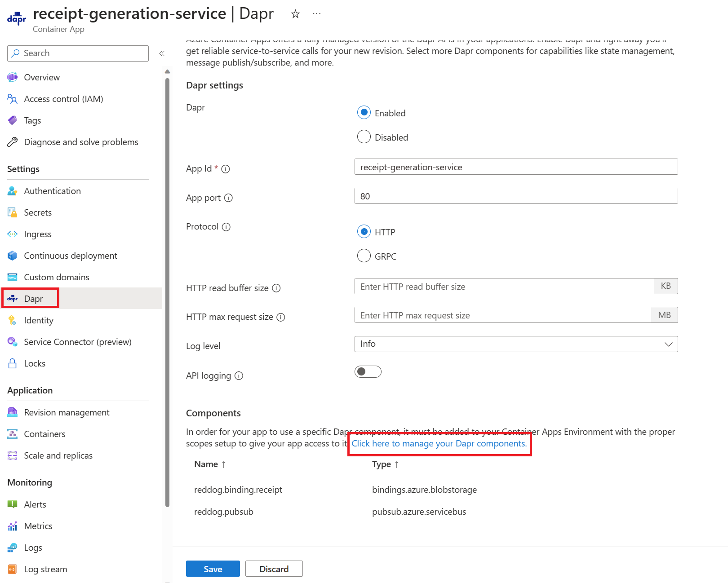Click the sidebar vertical scrollbar

pos(167,292)
